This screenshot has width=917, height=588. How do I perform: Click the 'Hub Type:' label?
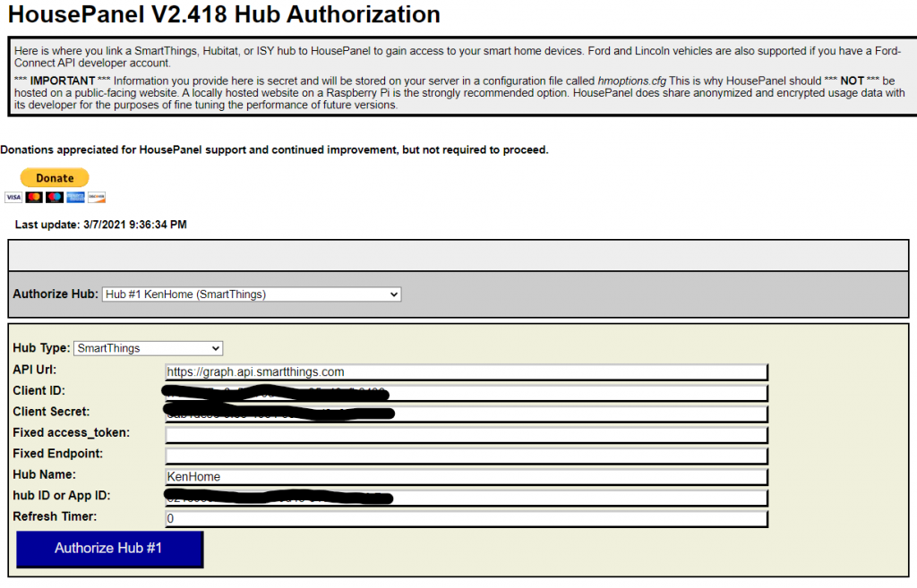pyautogui.click(x=41, y=348)
